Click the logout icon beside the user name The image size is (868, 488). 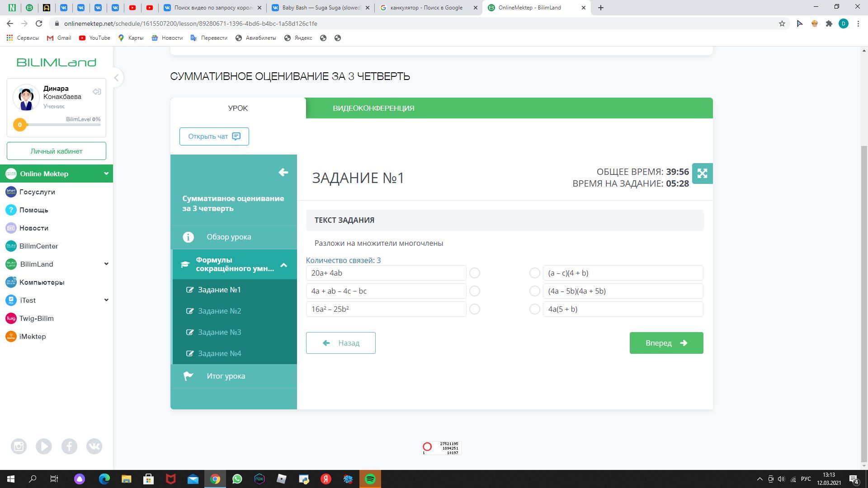coord(97,92)
